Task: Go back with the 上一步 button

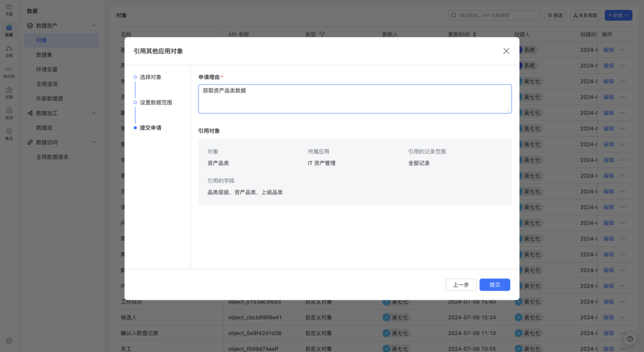Action: point(461,285)
